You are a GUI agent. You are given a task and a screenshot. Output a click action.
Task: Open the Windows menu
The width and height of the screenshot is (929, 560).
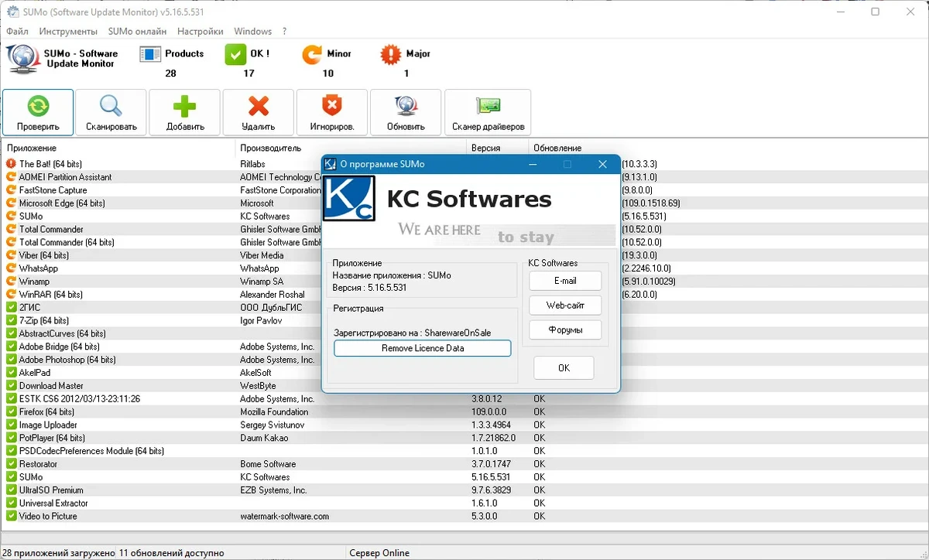(252, 32)
